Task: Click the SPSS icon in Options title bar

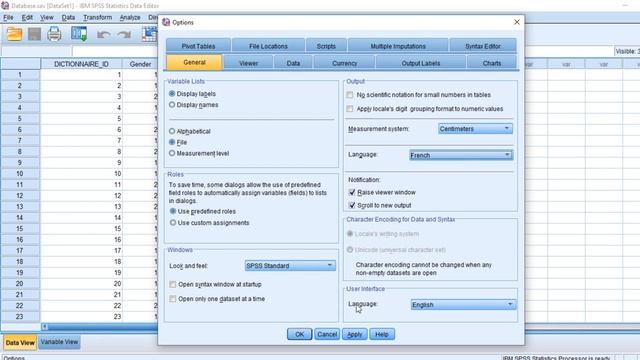Action: point(166,22)
